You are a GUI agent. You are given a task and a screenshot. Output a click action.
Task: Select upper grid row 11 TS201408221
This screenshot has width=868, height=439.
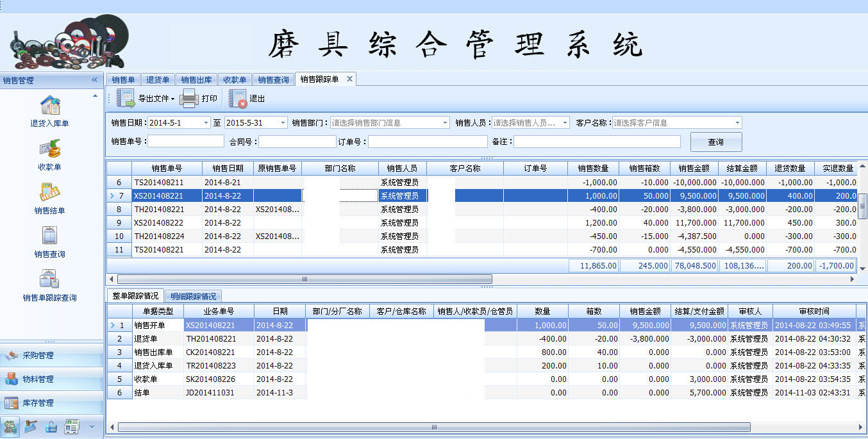tap(482, 249)
